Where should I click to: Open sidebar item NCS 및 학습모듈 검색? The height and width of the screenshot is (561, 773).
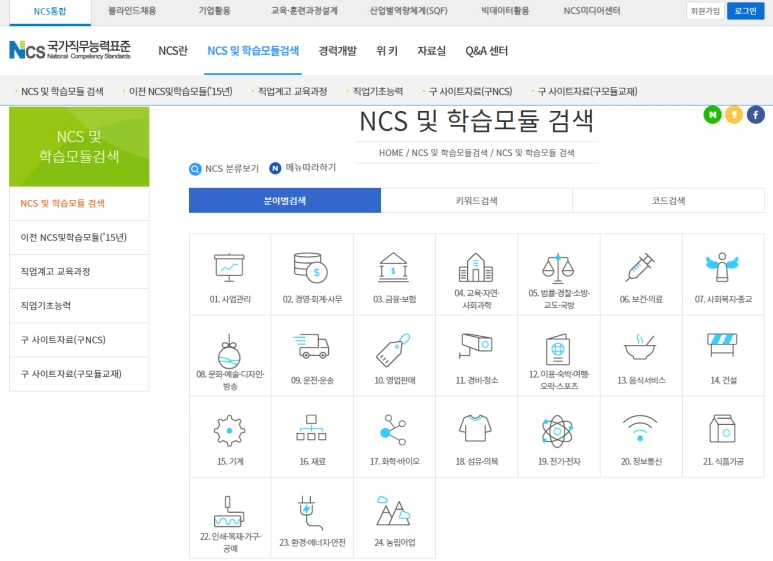pos(79,203)
